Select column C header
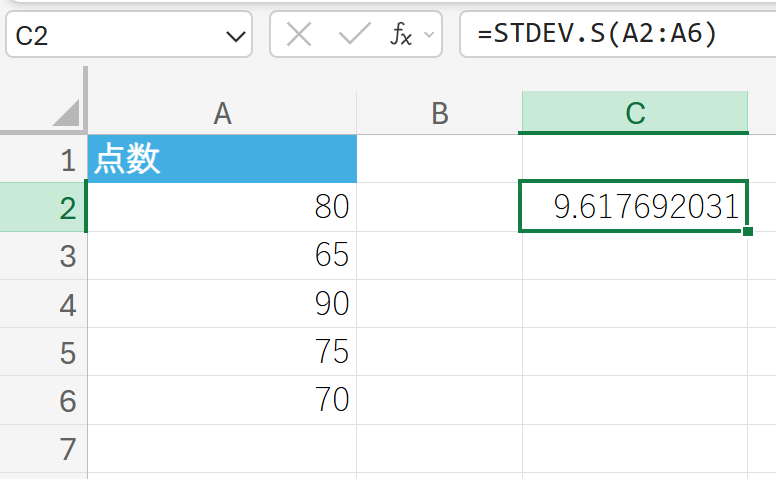Viewport: 776px width, 479px height. [x=634, y=113]
